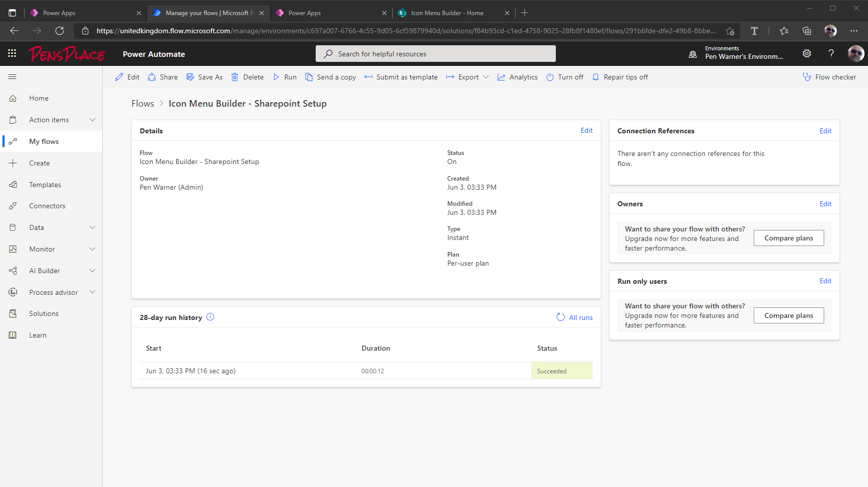
Task: Click the 00:00:12 duration value
Action: point(373,371)
